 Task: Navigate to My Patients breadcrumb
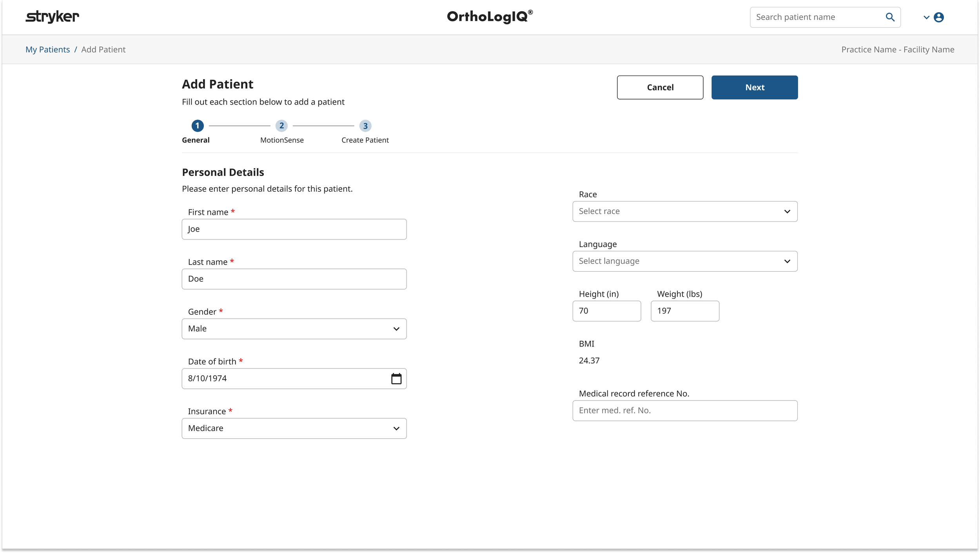click(x=47, y=49)
